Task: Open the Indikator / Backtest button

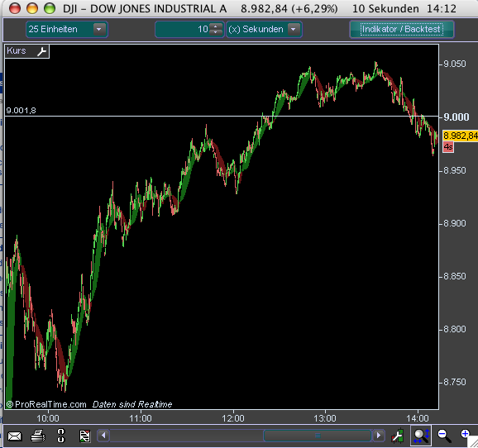Action: (x=402, y=29)
